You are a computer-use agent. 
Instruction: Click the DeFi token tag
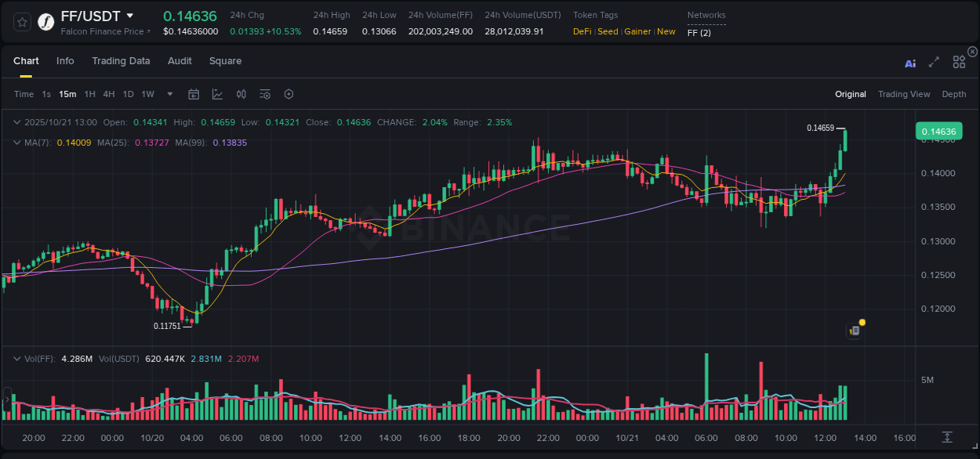point(582,31)
